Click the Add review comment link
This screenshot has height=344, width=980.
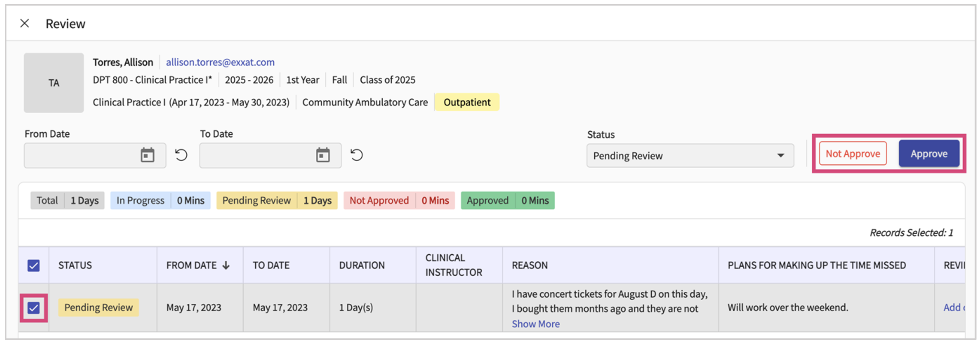tap(953, 308)
